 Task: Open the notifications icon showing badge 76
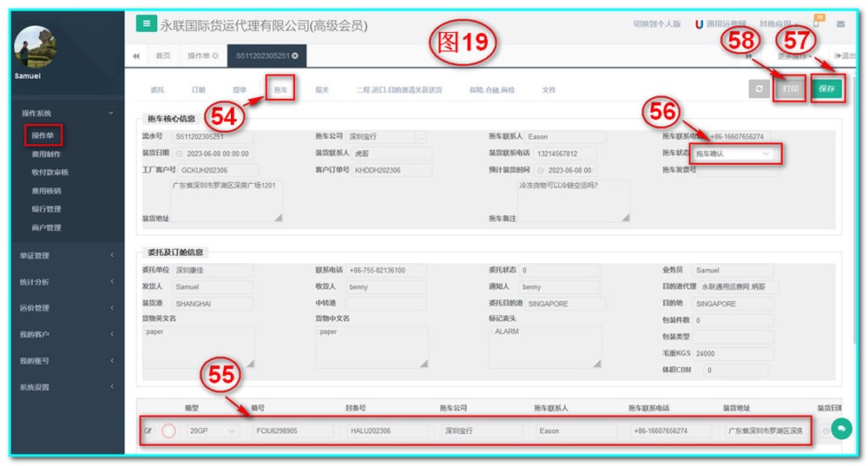pos(817,23)
